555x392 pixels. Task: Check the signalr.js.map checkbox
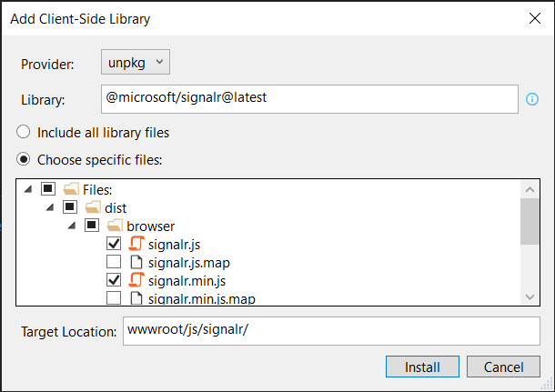tap(114, 262)
